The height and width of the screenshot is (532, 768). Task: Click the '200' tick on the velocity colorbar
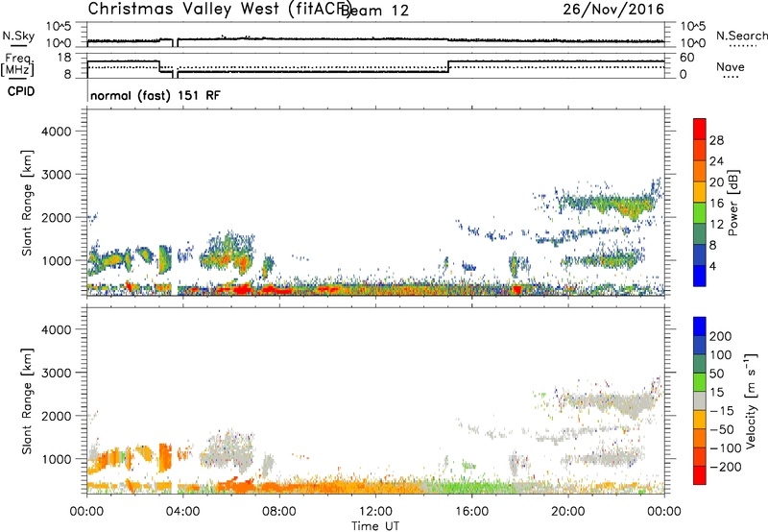721,336
